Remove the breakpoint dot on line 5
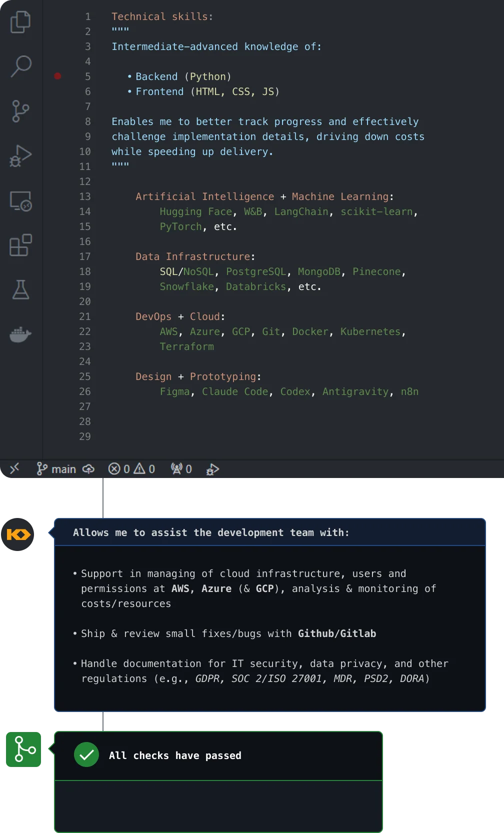Screen dimensions: 504x833 (57, 76)
